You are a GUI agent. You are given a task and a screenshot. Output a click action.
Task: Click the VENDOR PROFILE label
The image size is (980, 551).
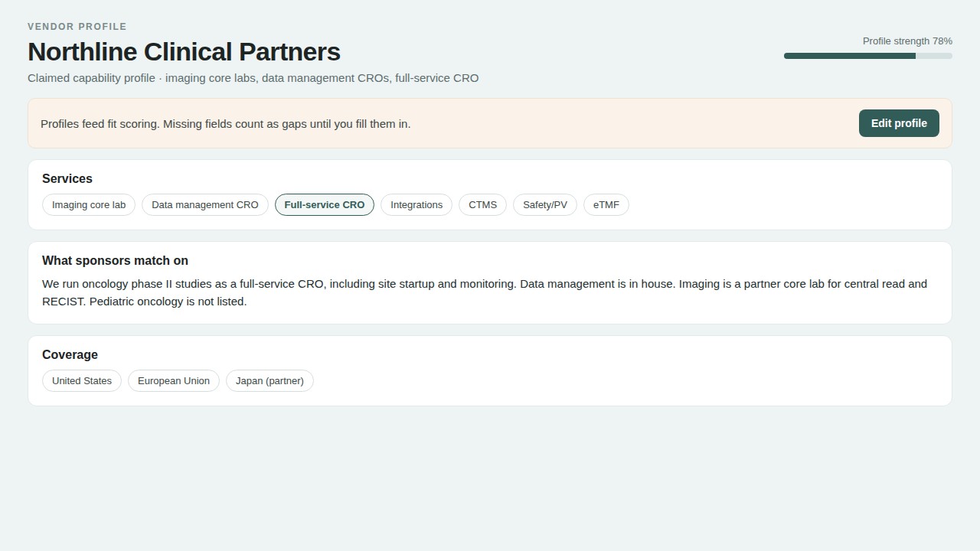point(77,27)
